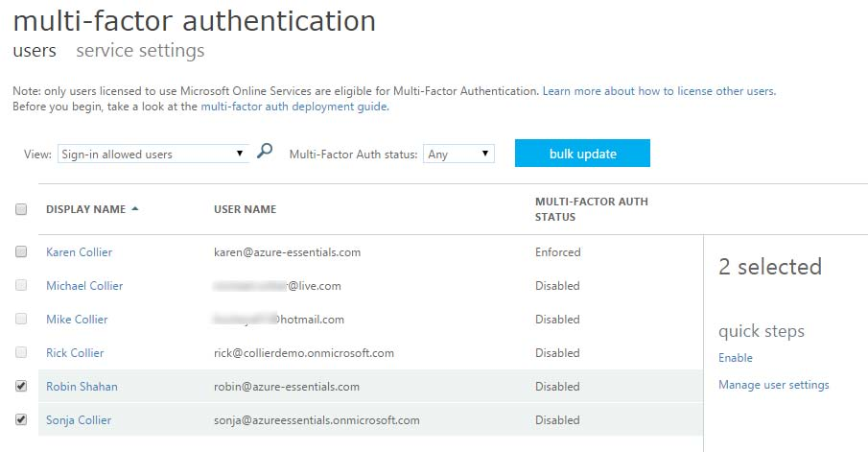
Task: Expand the Multi-Factor Auth status dropdown
Action: click(458, 154)
